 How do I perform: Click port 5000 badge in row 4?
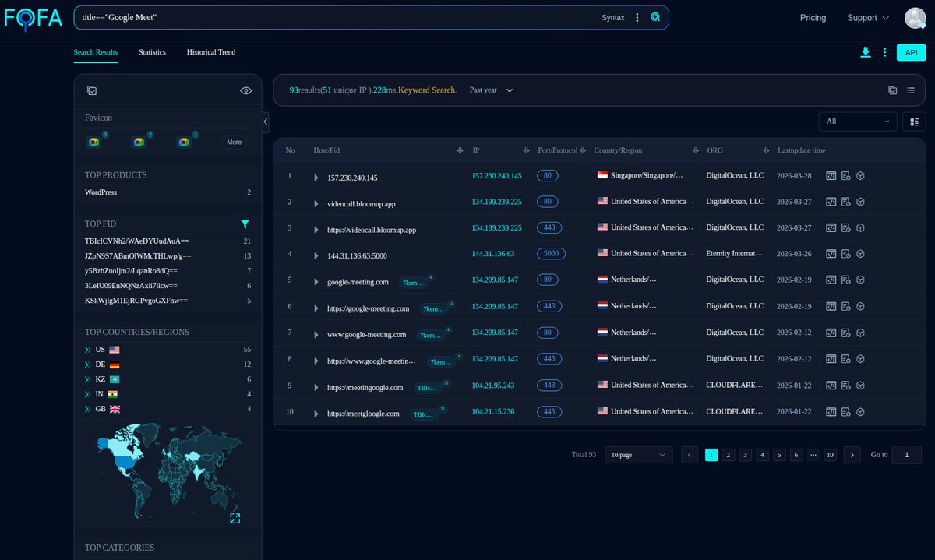pos(552,254)
